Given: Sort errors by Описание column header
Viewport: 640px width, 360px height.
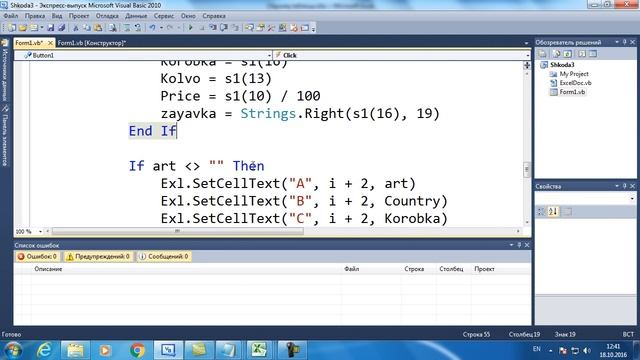Looking at the screenshot, I should click(x=48, y=269).
